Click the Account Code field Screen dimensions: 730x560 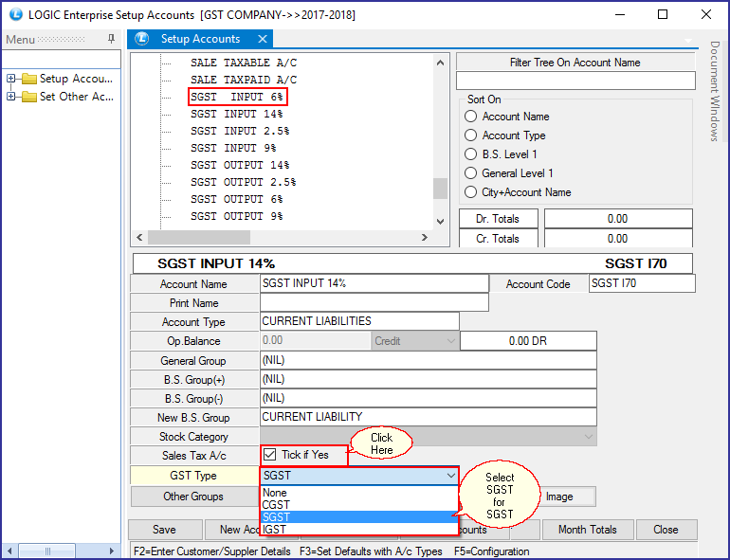(x=642, y=283)
